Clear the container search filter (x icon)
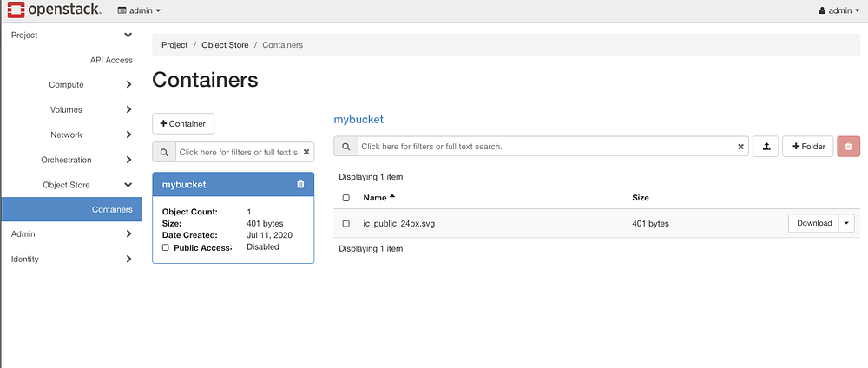 (306, 152)
